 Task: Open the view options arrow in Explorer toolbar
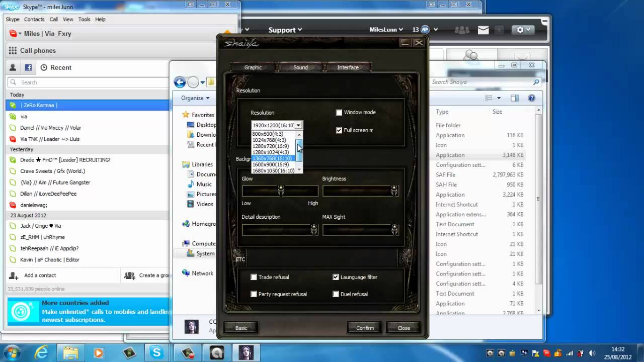(499, 98)
